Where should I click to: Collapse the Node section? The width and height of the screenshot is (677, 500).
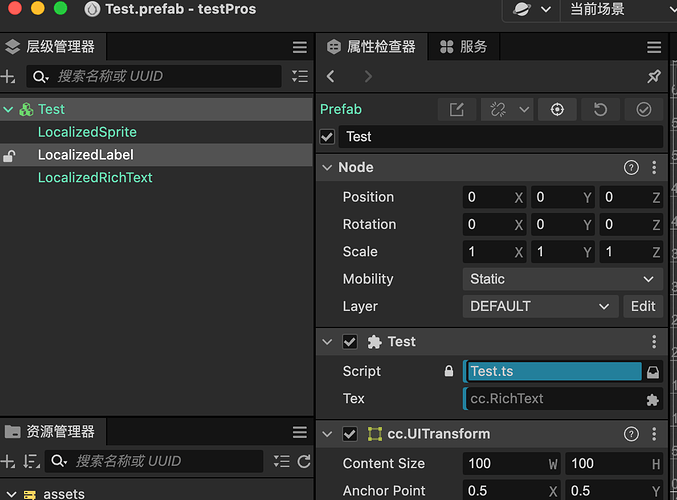coord(327,167)
